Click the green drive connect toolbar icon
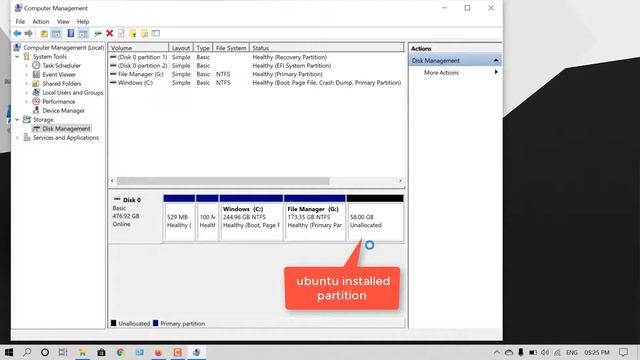The height and width of the screenshot is (360, 640). (x=98, y=33)
